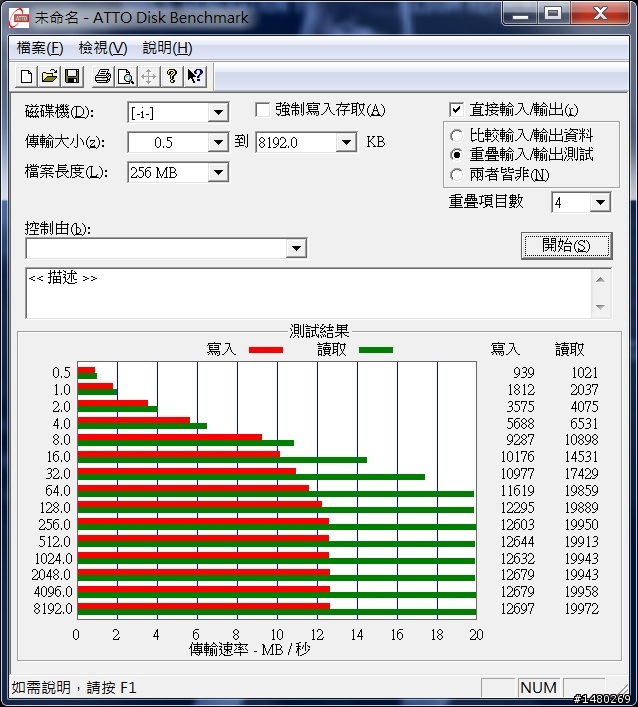Click the write value 939 for 0.5
Viewport: 638px width, 707px height.
pos(523,373)
